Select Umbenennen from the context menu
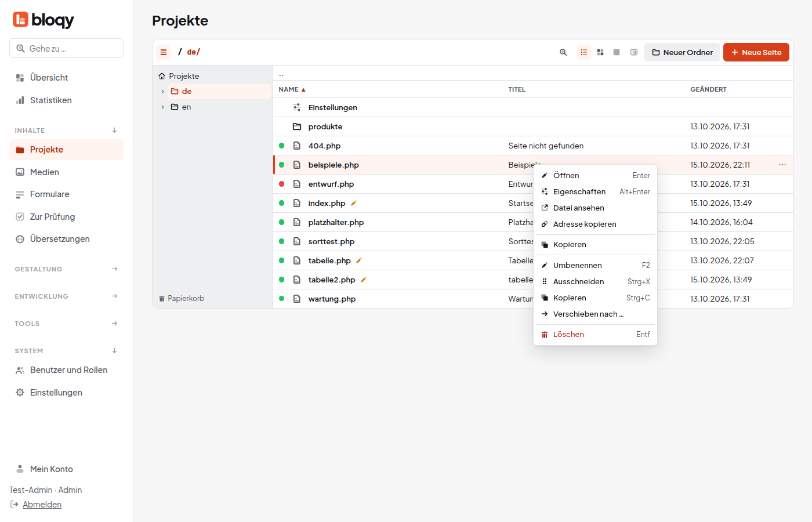The height and width of the screenshot is (522, 812). coord(595,265)
